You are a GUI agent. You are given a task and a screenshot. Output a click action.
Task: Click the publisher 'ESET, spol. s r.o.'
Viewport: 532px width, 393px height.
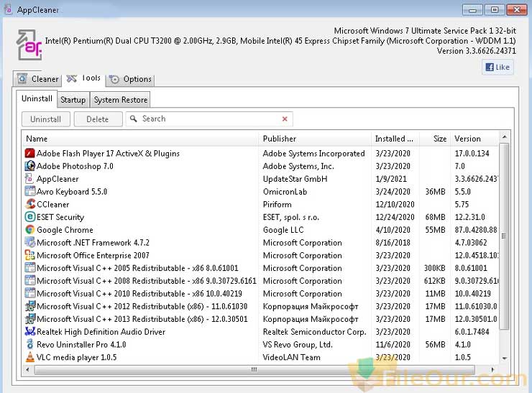291,217
